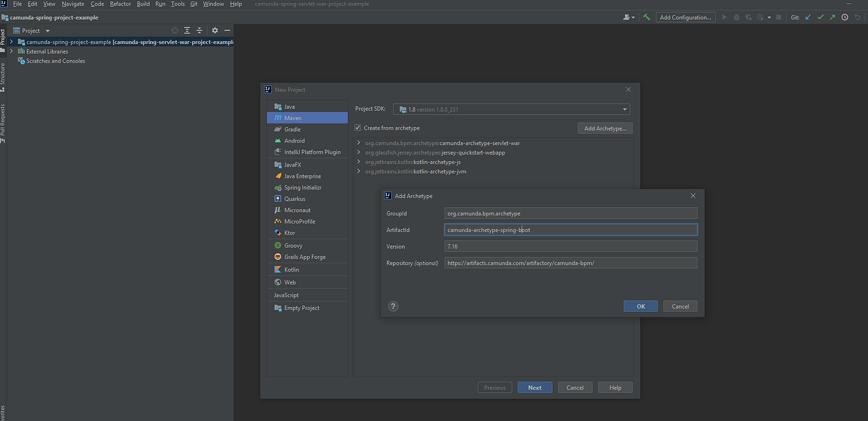Update project from Git with blue arrow icon
868x421 pixels.
click(807, 17)
